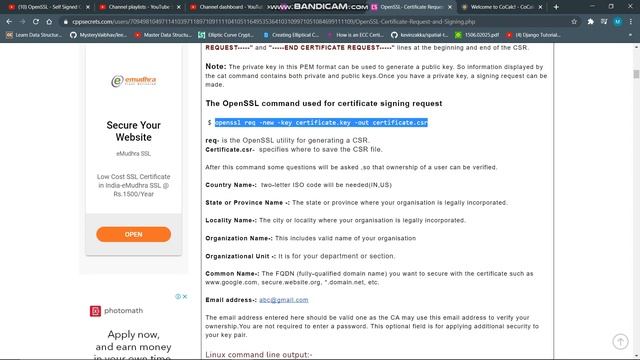Open the Chrome three-dot menu
640x360 pixels.
click(x=631, y=22)
